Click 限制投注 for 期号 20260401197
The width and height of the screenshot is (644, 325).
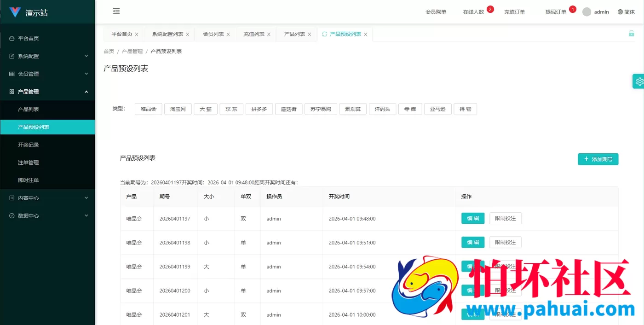click(x=506, y=218)
